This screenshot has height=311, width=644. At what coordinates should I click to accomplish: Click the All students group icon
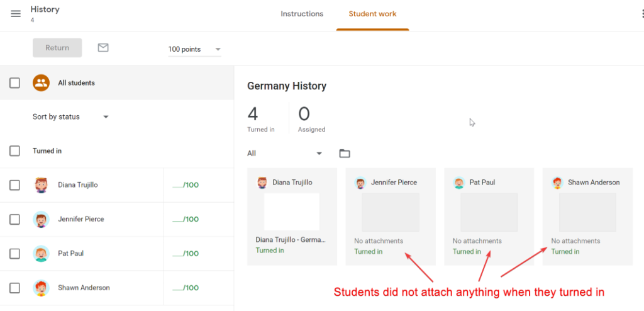41,82
